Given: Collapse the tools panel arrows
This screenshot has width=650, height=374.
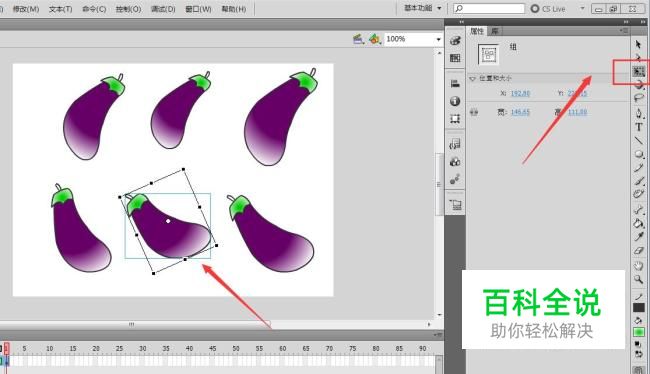Looking at the screenshot, I should [x=644, y=22].
